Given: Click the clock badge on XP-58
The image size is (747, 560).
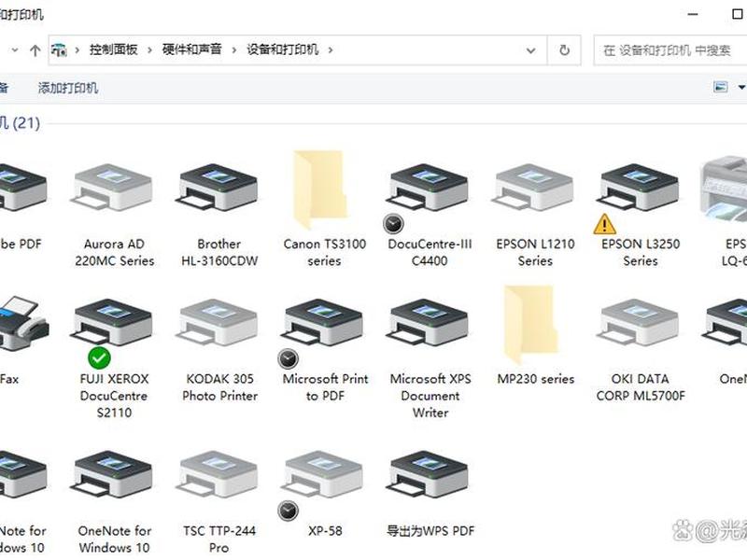Looking at the screenshot, I should 289,511.
